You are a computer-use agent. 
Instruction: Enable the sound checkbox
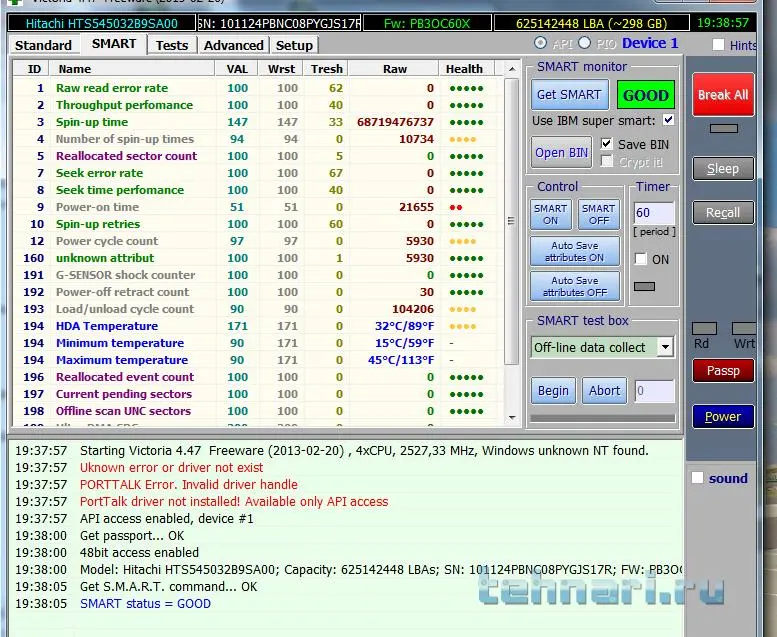coord(698,478)
